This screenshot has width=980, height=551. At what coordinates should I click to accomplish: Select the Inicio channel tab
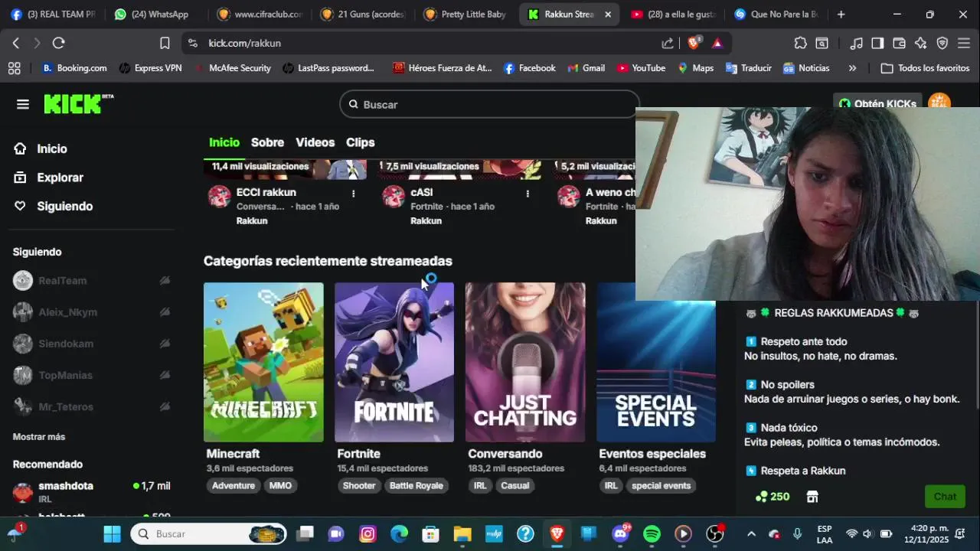click(x=224, y=142)
